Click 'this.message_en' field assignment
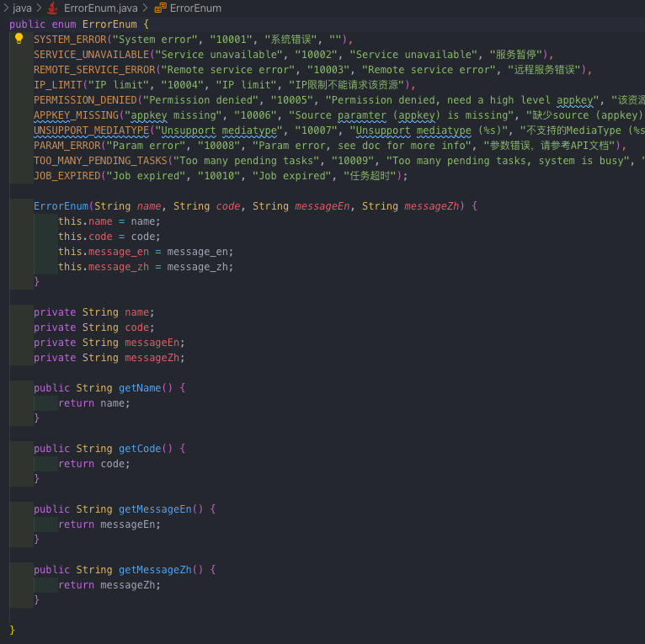Viewport: 645px width, 644px height. 146,252
